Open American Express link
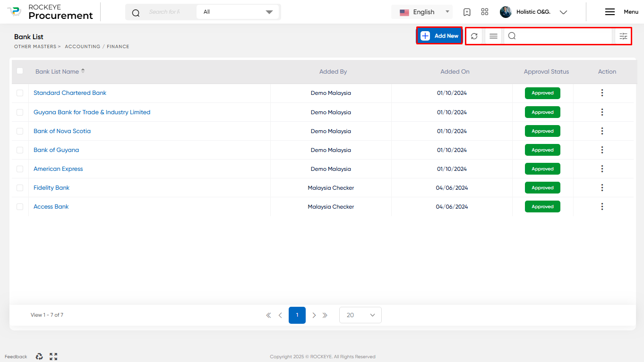644x362 pixels. pos(58,169)
